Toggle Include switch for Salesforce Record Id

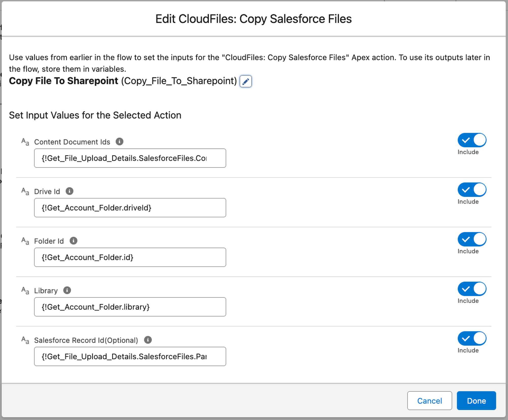[472, 338]
